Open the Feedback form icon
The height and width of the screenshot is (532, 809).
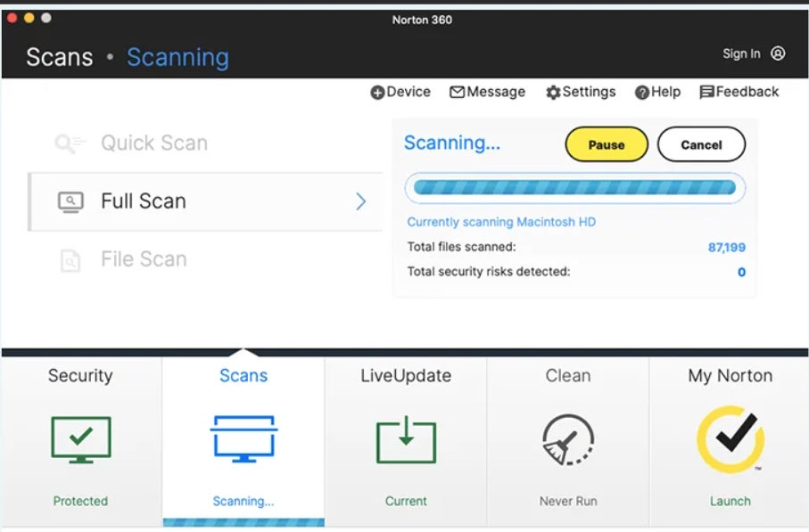pos(706,93)
